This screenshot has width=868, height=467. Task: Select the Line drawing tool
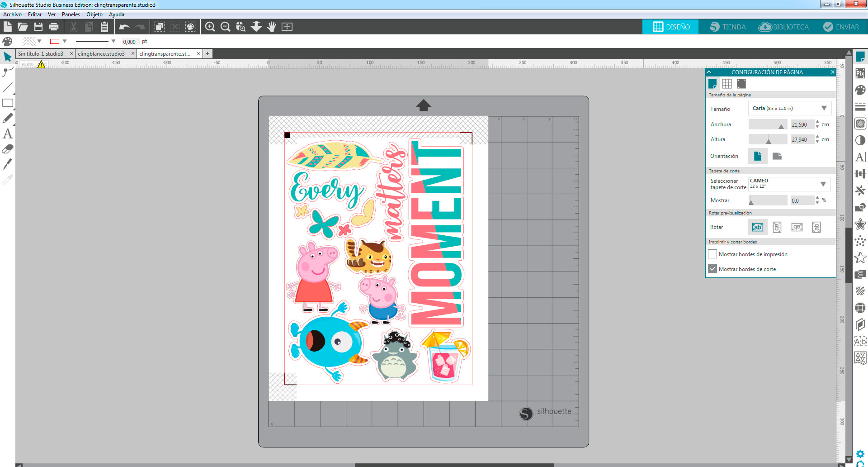click(8, 87)
